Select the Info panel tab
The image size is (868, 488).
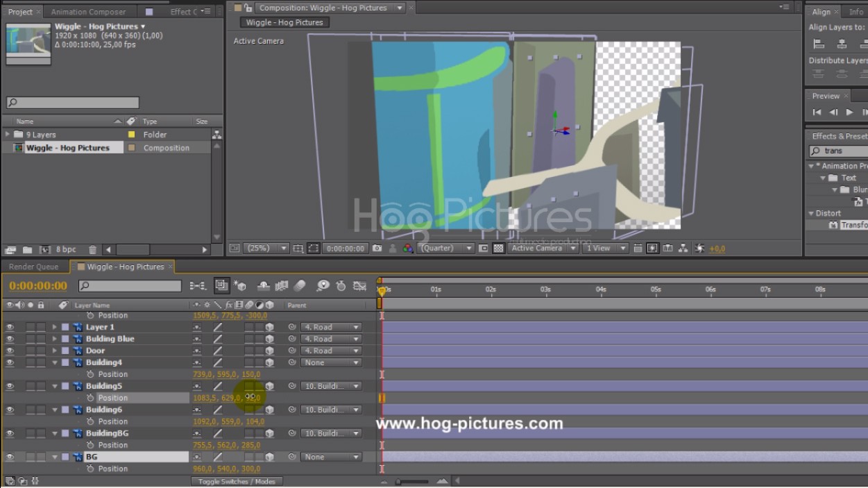pyautogui.click(x=856, y=12)
